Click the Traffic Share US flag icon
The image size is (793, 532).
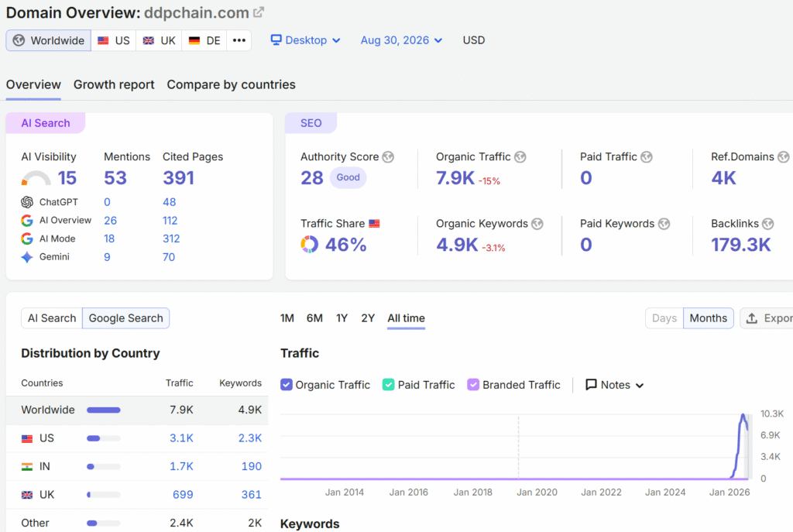(x=374, y=224)
